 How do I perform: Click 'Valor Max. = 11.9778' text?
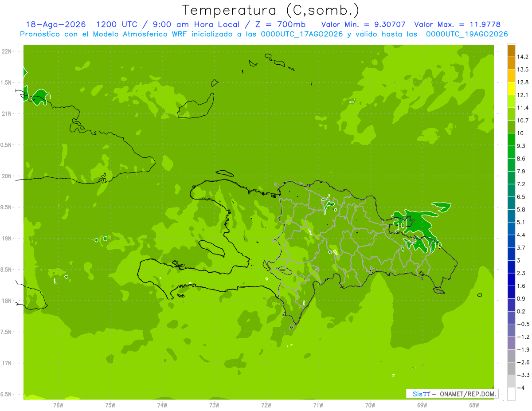tap(457, 24)
